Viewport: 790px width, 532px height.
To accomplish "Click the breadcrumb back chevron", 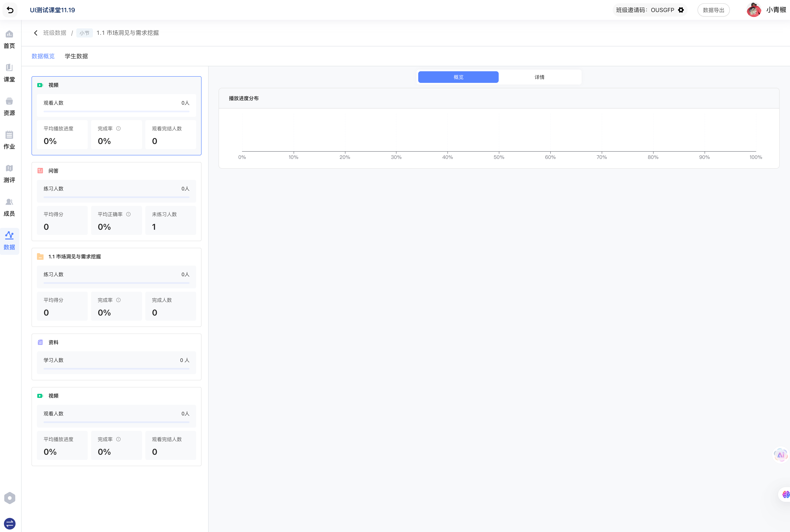I will 36,33.
